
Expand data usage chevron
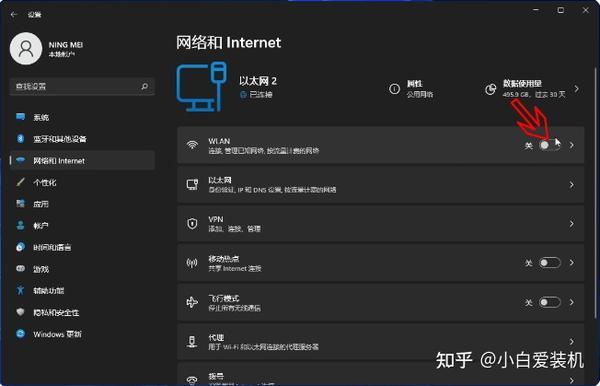[576, 89]
